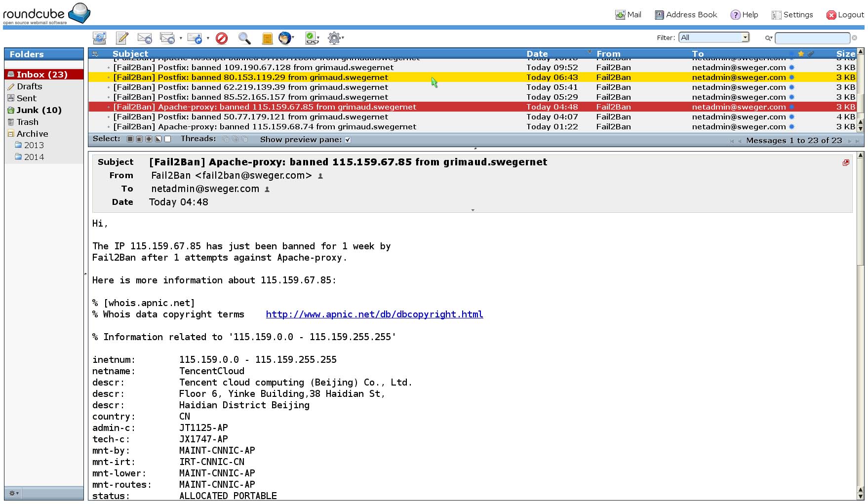Expand threads icon in list footer
The width and height of the screenshot is (868, 504).
pyautogui.click(x=226, y=139)
